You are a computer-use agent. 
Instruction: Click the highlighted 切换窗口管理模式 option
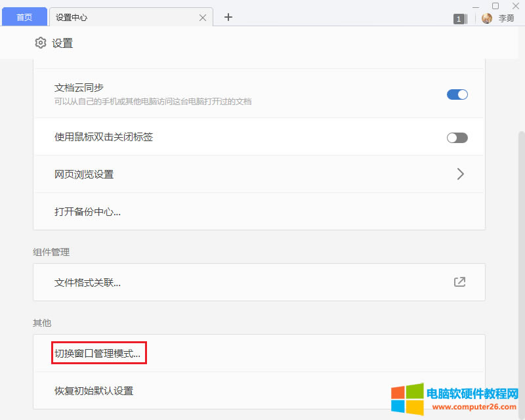(98, 352)
